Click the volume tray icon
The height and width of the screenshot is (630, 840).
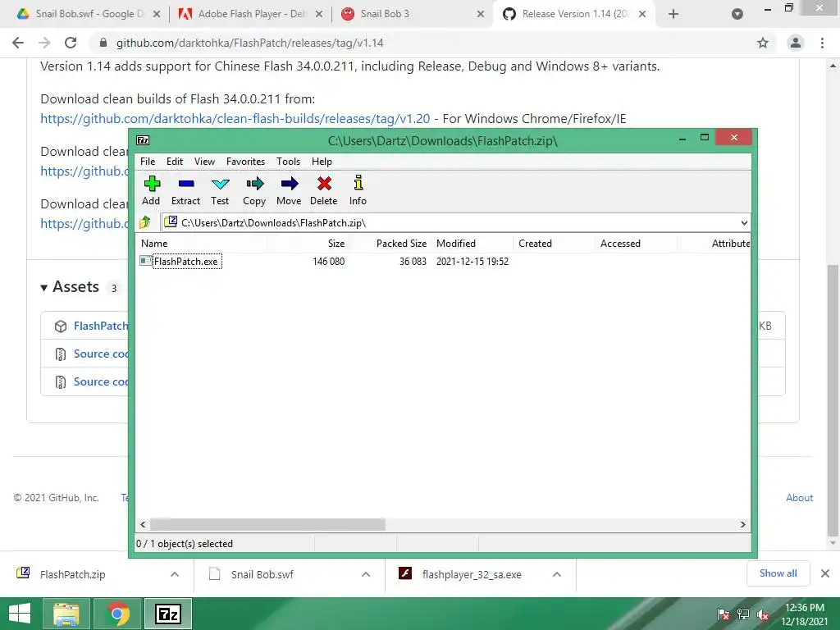763,614
